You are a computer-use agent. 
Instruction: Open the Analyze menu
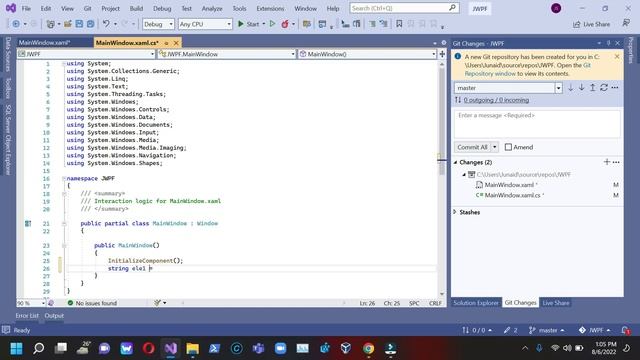coord(212,8)
